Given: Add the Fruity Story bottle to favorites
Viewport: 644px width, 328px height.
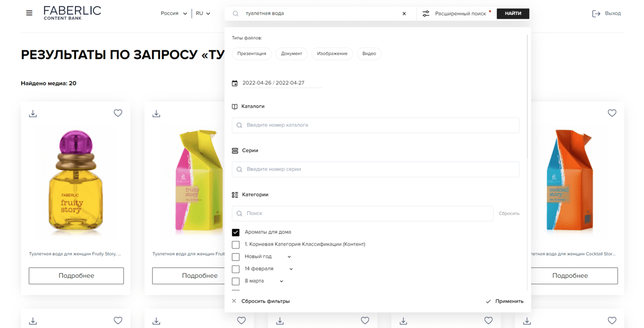Looking at the screenshot, I should pos(118,113).
